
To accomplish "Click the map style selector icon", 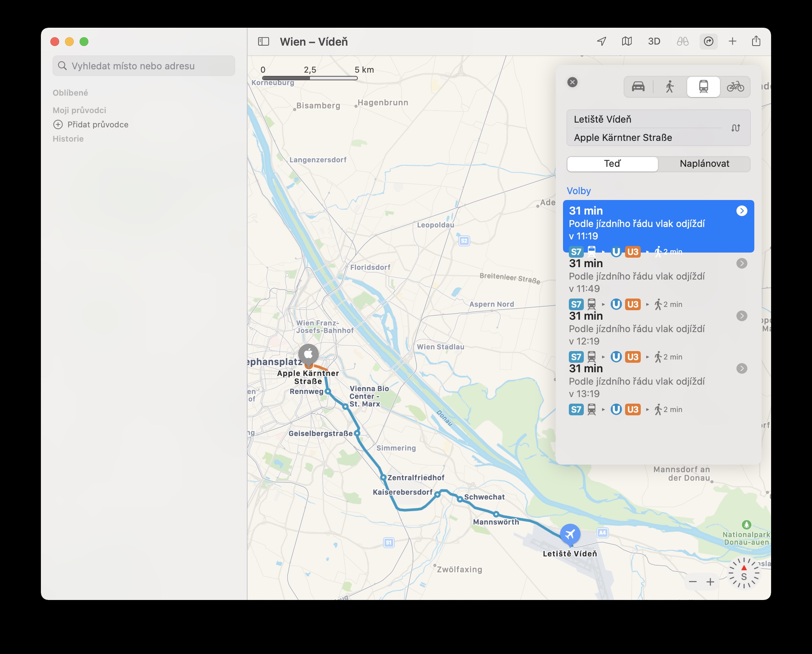I will pos(627,42).
